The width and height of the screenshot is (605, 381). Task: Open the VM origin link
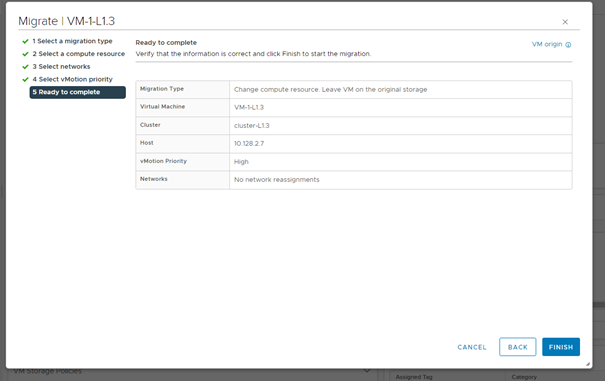547,44
